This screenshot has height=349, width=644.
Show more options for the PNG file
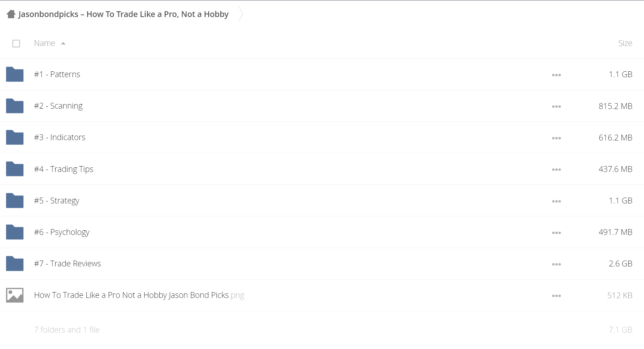pyautogui.click(x=556, y=296)
